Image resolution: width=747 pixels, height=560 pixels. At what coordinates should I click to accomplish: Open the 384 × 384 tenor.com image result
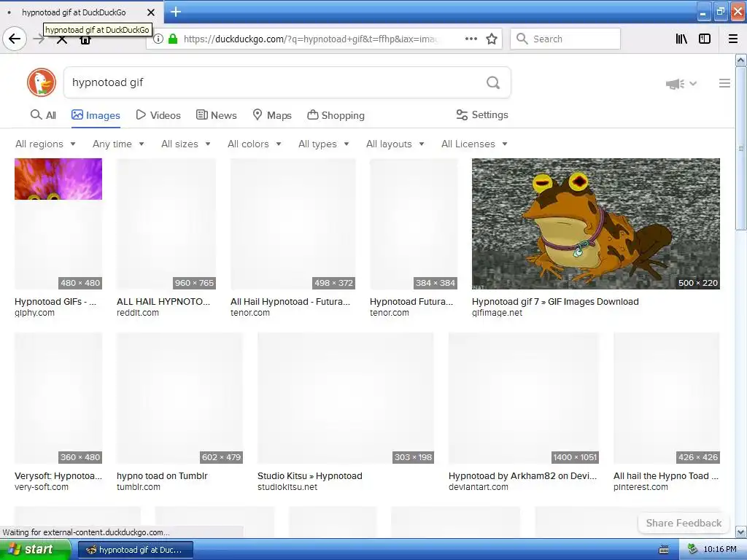414,224
